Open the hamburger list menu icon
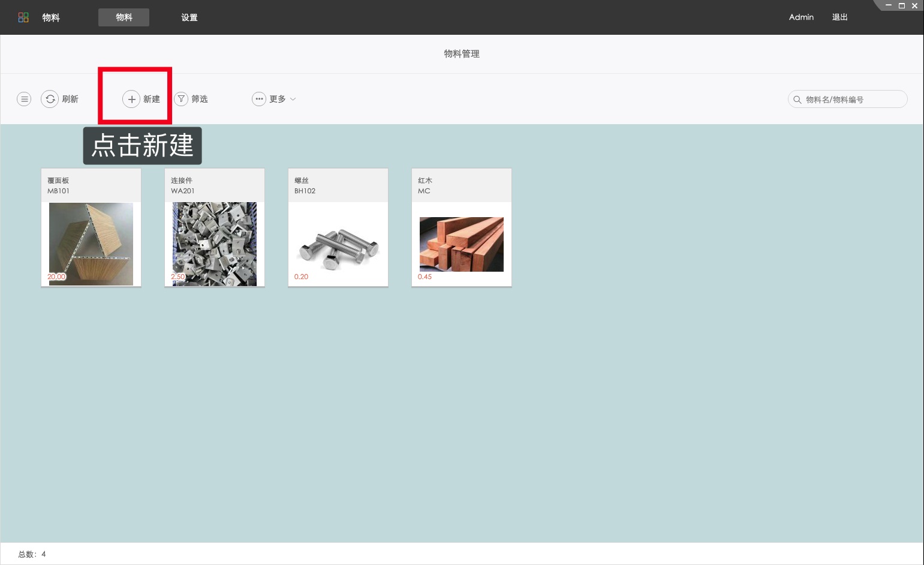Screen dimensions: 924x565 24,99
